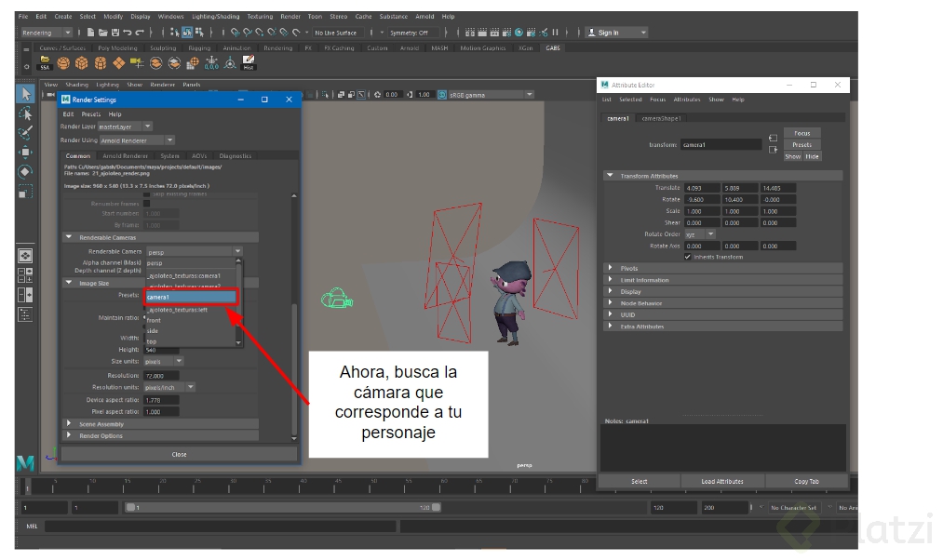Open the Rendering menu set dropdown
Viewport: 943px width, 560px height.
(x=47, y=33)
